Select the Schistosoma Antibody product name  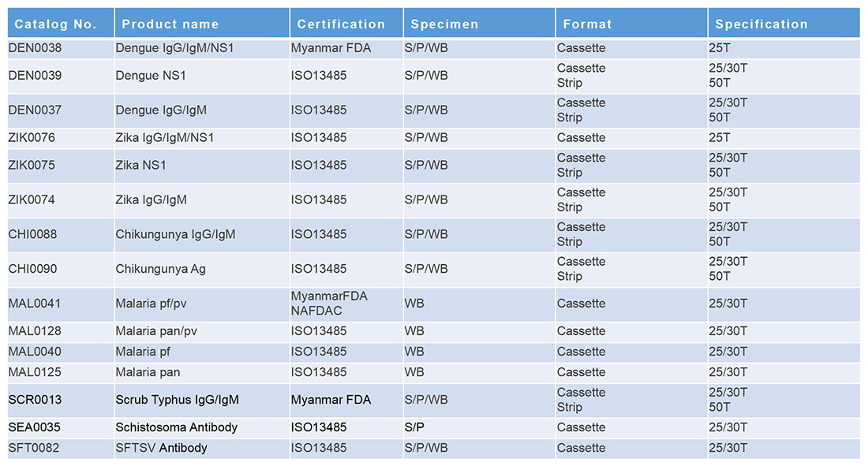(177, 427)
